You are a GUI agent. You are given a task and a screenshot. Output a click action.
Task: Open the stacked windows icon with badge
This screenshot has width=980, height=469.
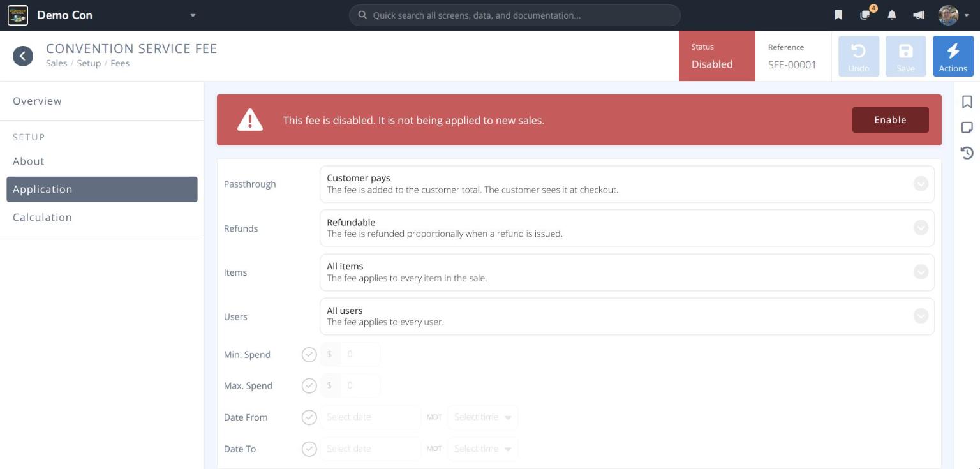[x=866, y=14]
